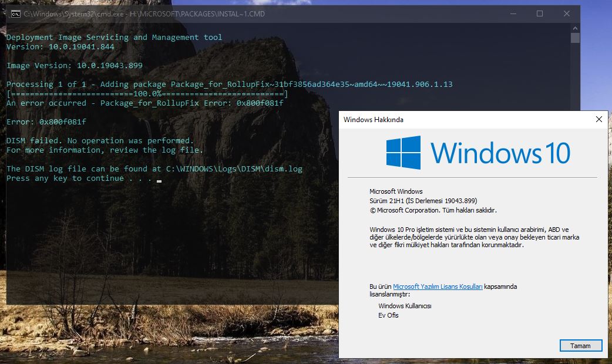The width and height of the screenshot is (612, 364).
Task: Click the cmd window scrollbar thumb
Action: click(x=575, y=38)
